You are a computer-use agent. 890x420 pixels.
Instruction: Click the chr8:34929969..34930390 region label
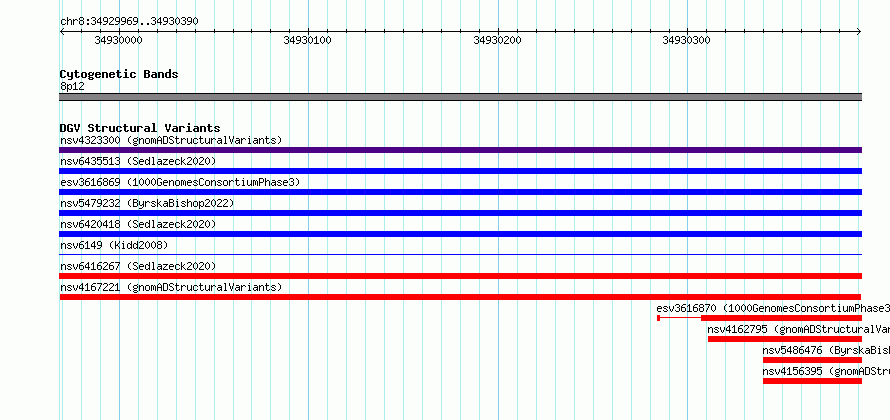pos(129,22)
